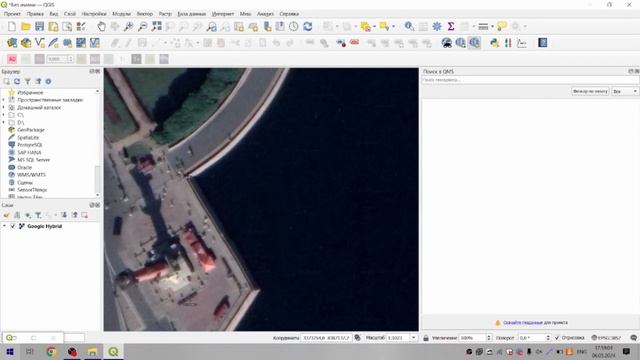Expand the Home catalog tree node
The width and height of the screenshot is (640, 360).
click(x=4, y=107)
